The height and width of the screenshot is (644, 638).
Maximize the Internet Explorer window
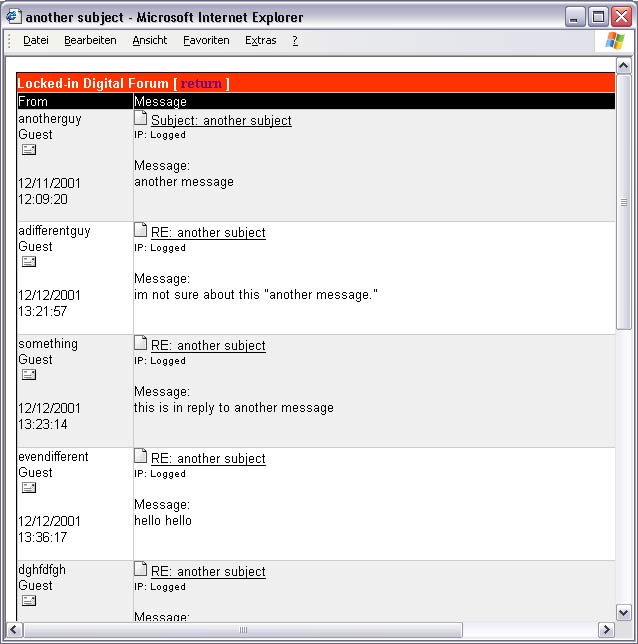598,17
